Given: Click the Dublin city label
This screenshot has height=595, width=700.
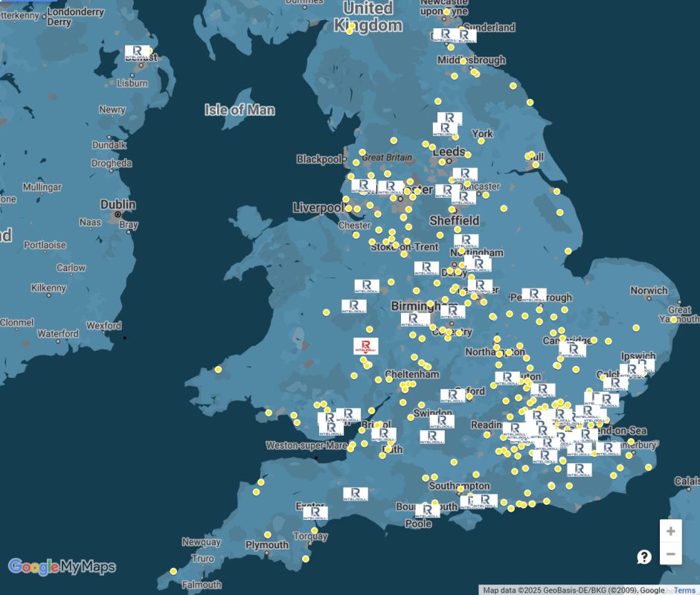Looking at the screenshot, I should (118, 205).
